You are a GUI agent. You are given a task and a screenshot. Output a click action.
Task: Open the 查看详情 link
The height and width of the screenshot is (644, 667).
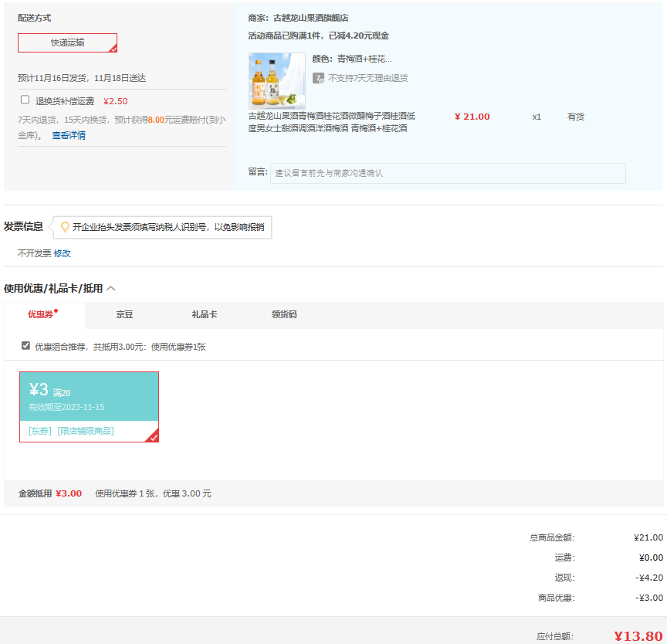coord(69,135)
